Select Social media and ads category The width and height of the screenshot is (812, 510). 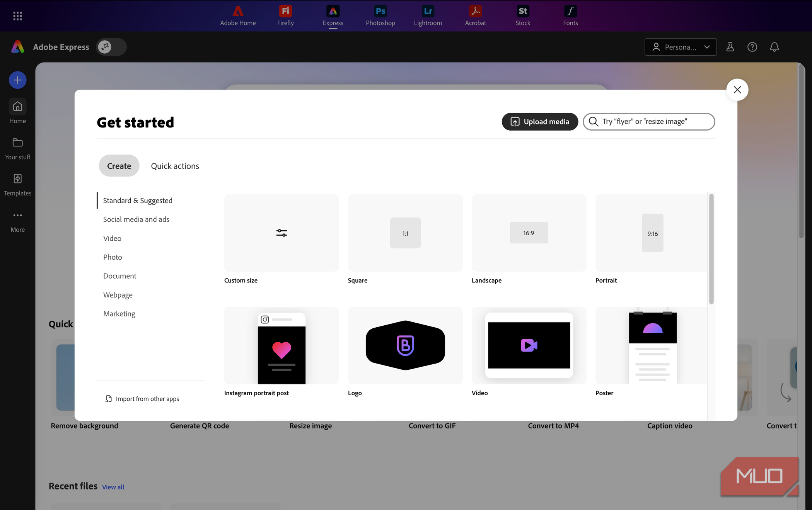pos(136,219)
